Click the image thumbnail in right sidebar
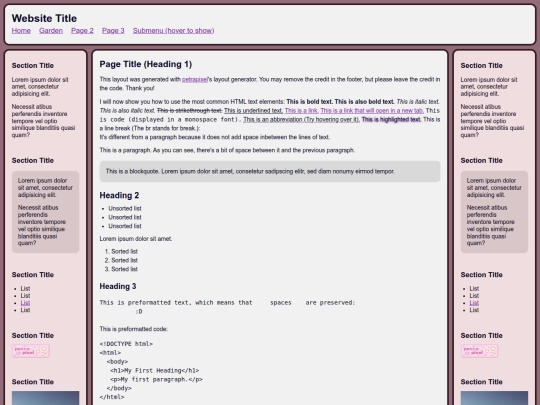 tap(494, 398)
